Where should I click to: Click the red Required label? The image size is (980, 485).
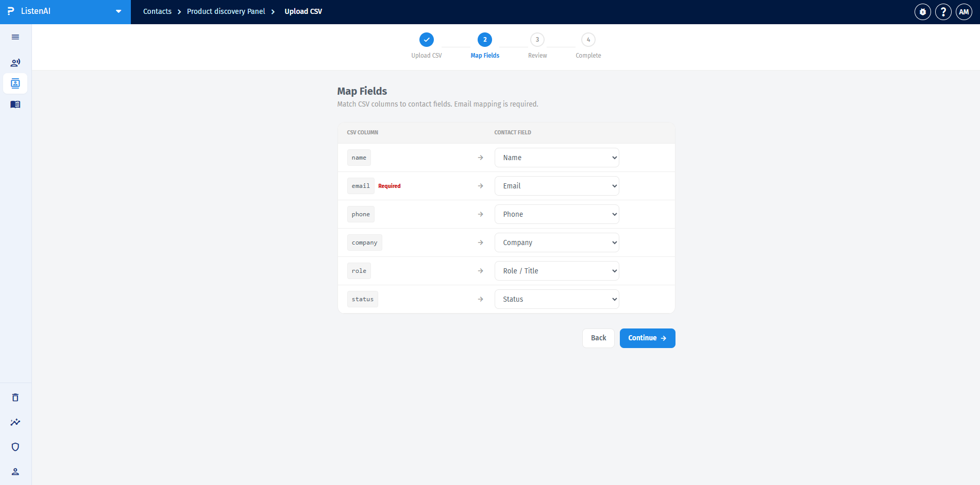point(390,186)
